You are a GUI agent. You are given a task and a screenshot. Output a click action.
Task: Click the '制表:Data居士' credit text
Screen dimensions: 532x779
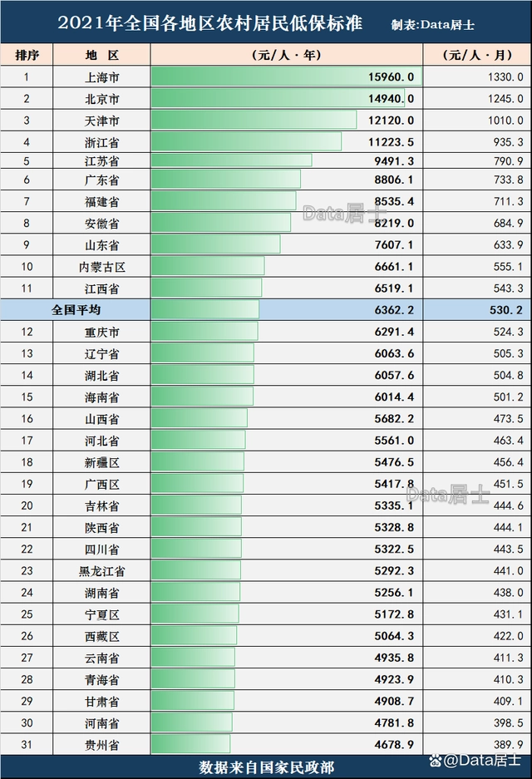[x=432, y=25]
